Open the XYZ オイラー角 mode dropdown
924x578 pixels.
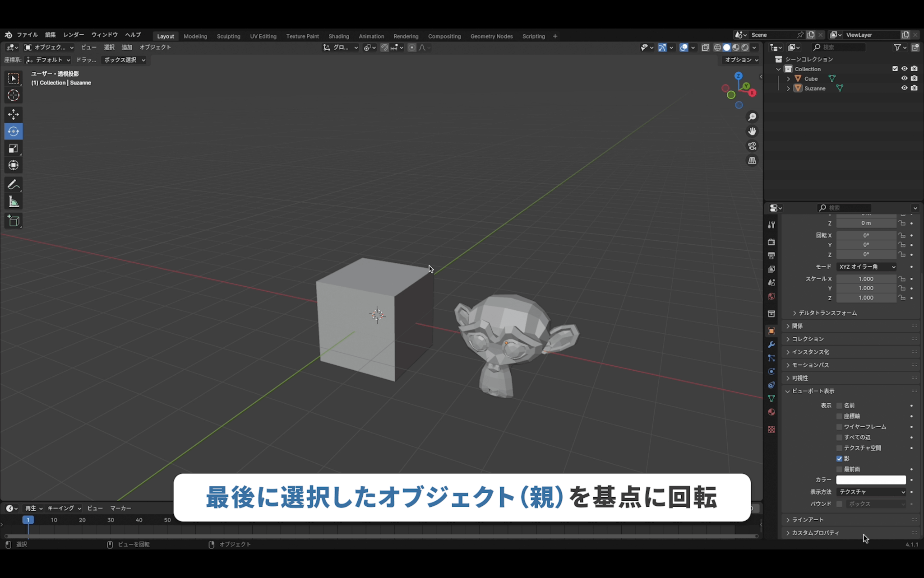pos(867,267)
